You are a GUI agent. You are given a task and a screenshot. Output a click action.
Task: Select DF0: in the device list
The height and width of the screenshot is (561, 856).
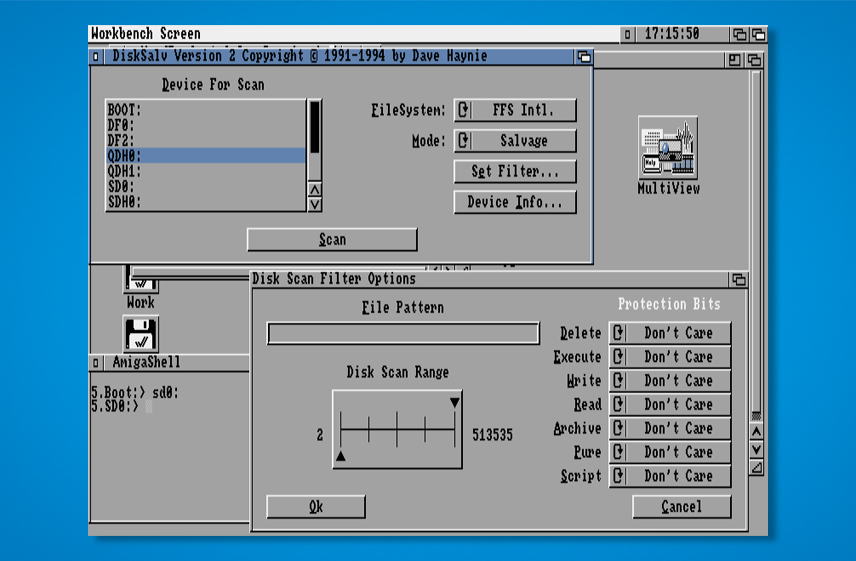point(206,125)
